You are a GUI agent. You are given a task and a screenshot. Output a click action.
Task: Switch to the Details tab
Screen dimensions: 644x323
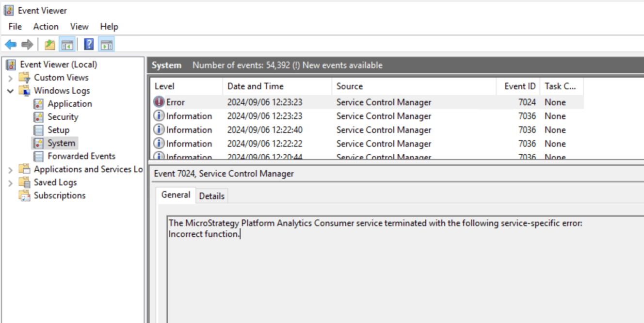click(x=212, y=196)
